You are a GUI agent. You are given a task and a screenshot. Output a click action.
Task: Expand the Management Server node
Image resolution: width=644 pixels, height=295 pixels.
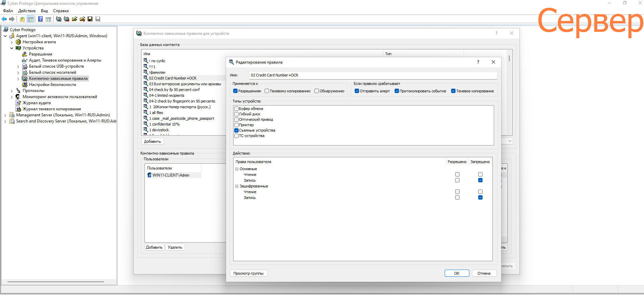[5, 115]
